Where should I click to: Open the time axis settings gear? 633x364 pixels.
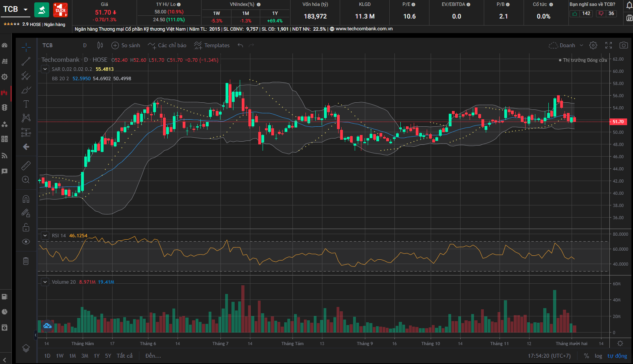click(x=620, y=344)
